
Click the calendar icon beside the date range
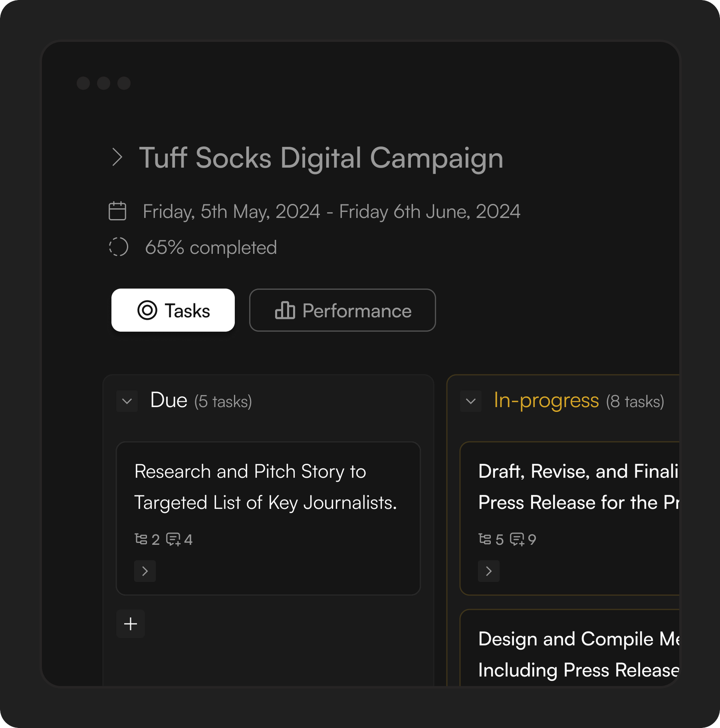pos(117,211)
